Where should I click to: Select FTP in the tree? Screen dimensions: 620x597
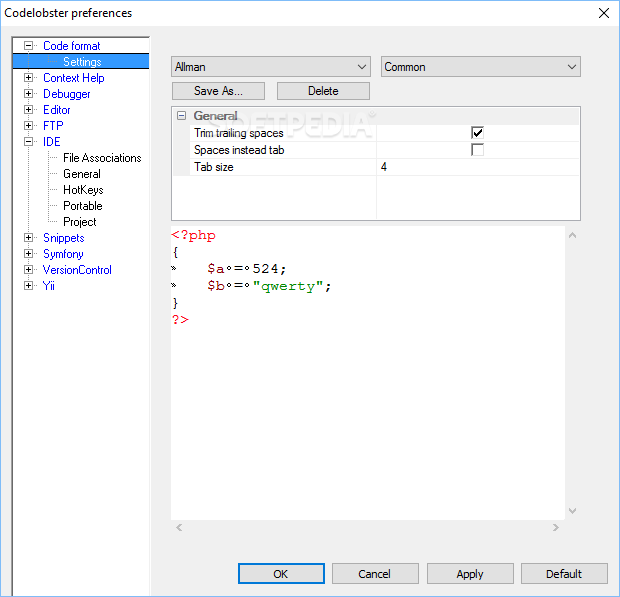[53, 126]
